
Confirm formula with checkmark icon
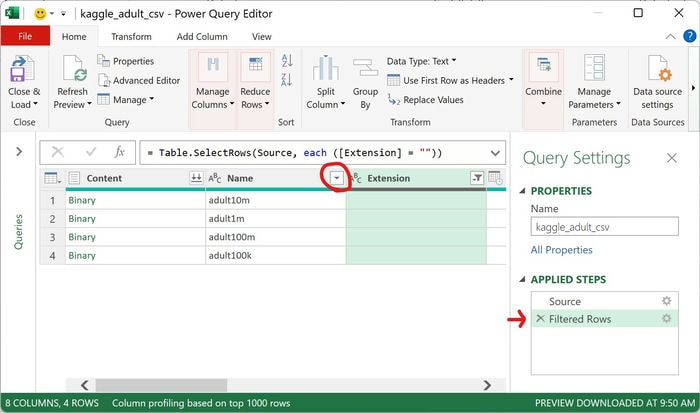pos(91,152)
